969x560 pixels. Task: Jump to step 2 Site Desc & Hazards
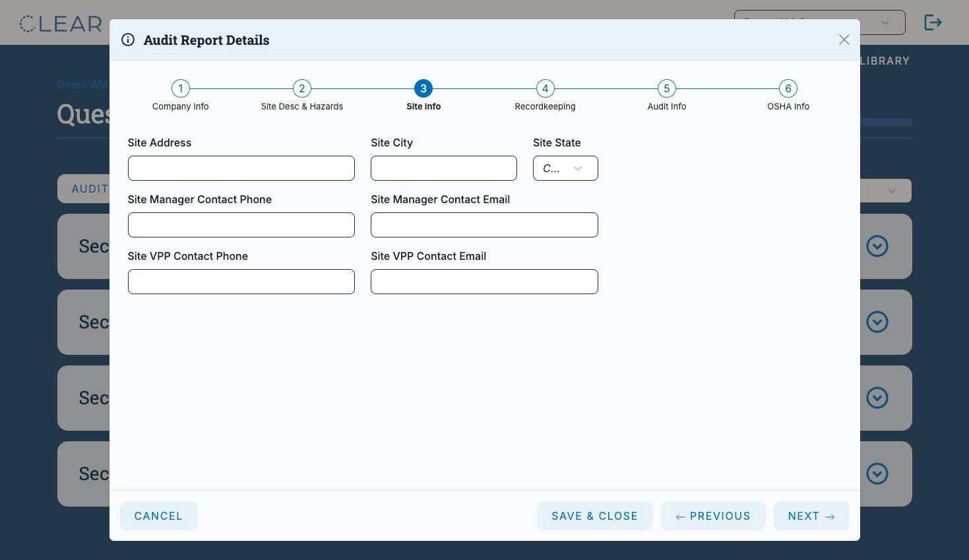[302, 88]
